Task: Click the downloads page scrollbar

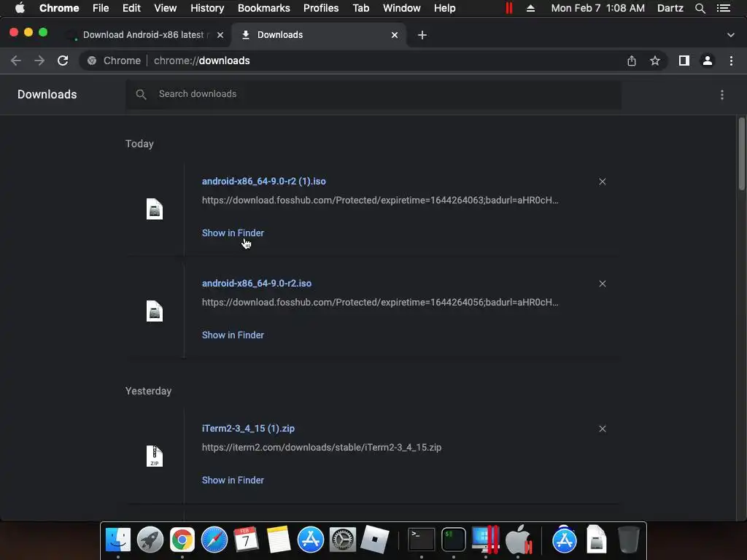Action: (x=741, y=155)
